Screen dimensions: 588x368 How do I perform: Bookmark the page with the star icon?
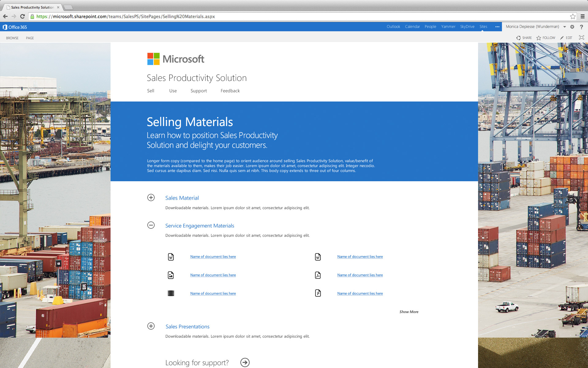coord(573,17)
